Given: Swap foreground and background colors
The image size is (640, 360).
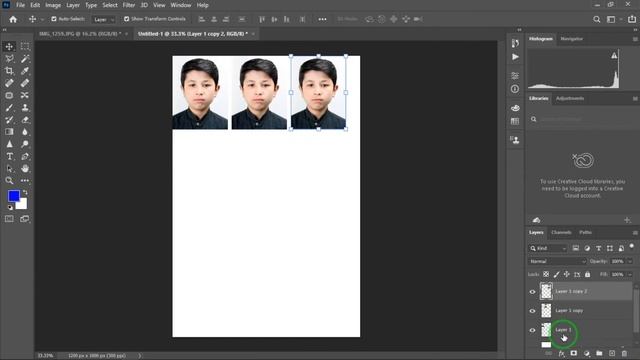Looking at the screenshot, I should [x=25, y=192].
